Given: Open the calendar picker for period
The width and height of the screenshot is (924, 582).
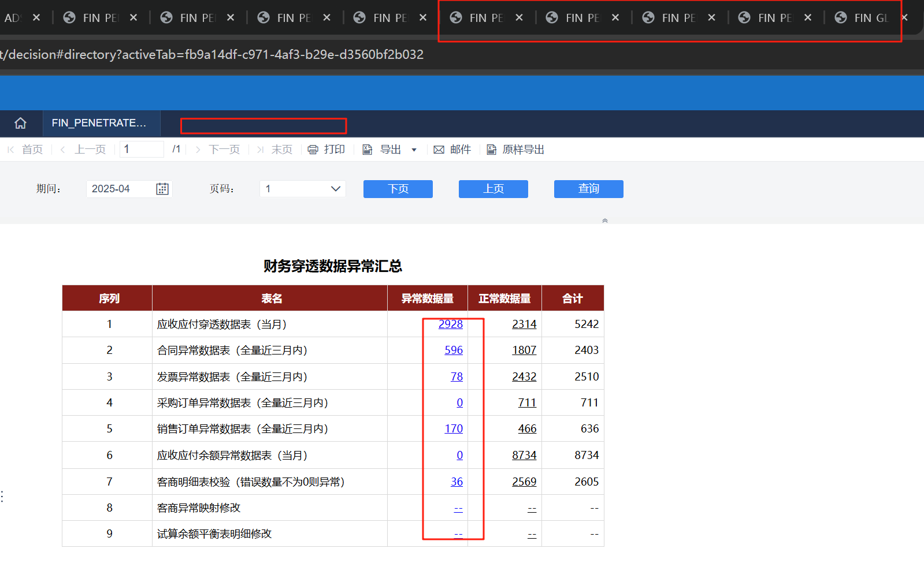Looking at the screenshot, I should point(162,189).
